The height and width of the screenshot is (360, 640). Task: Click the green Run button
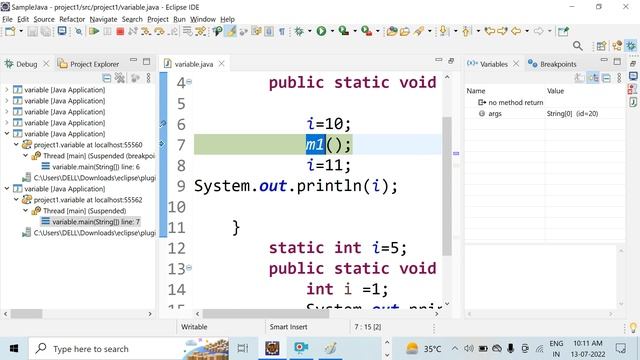coord(321,31)
